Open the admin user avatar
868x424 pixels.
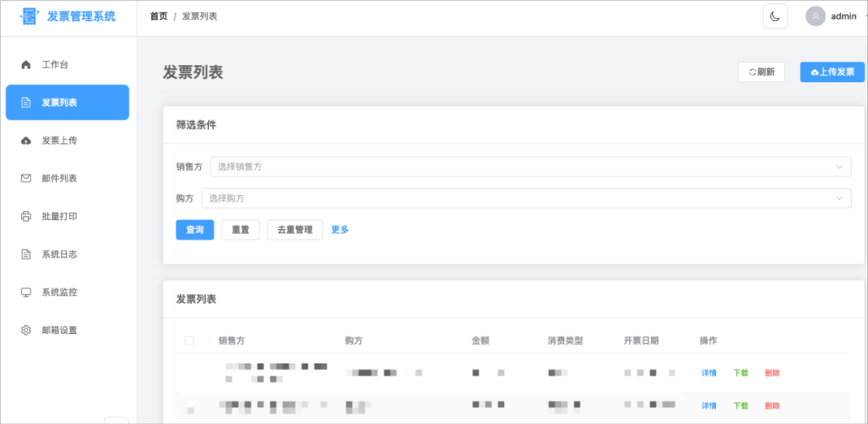[816, 16]
